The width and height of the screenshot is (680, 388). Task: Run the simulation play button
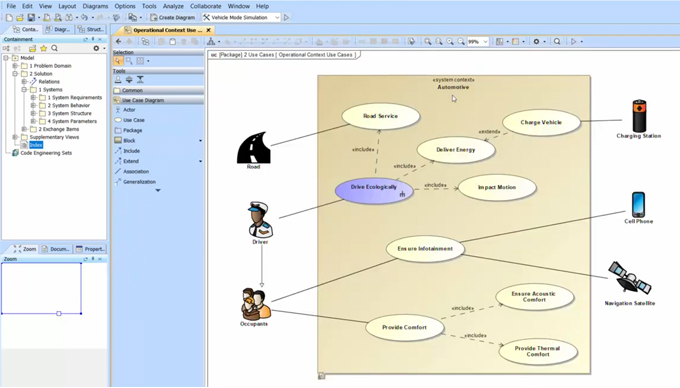[287, 17]
